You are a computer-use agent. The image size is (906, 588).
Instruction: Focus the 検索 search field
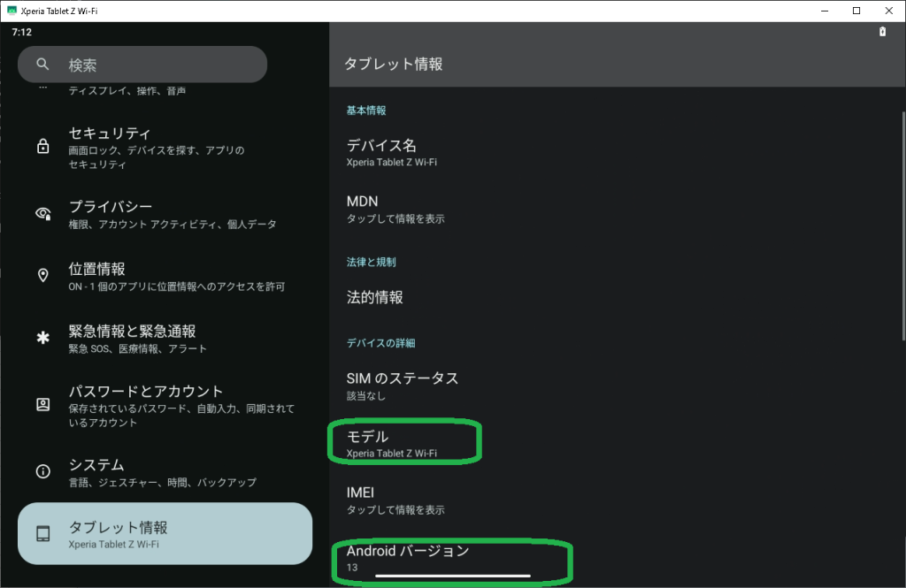point(142,65)
